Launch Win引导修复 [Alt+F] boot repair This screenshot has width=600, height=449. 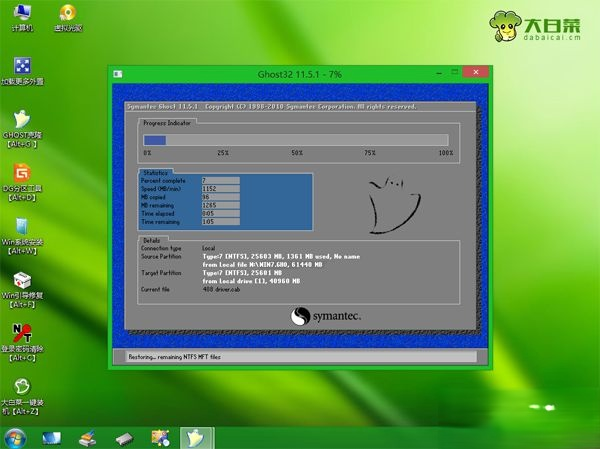[22, 290]
